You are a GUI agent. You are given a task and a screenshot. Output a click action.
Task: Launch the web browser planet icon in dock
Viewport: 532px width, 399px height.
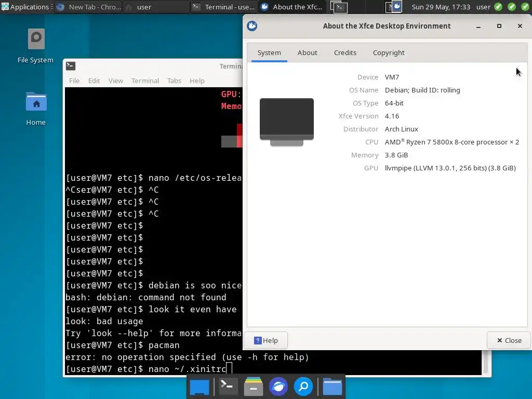pos(278,387)
